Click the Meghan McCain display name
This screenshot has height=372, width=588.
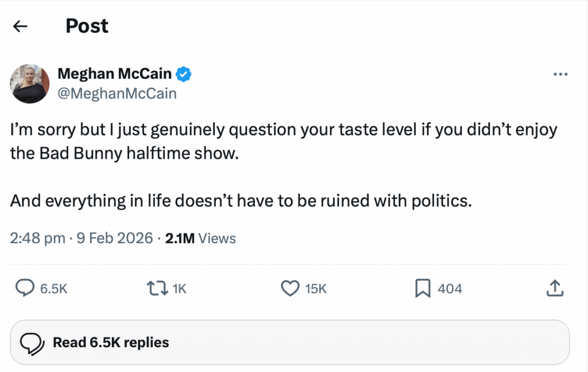[x=115, y=74]
